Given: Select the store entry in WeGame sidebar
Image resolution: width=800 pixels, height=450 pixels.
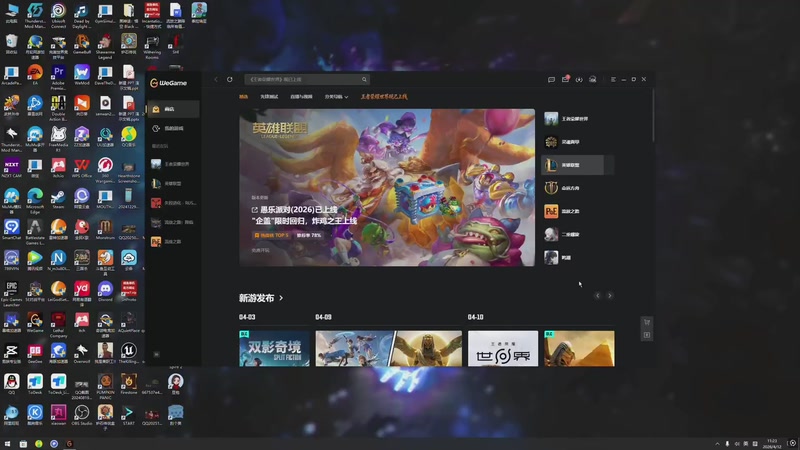Looking at the screenshot, I should pyautogui.click(x=172, y=109).
